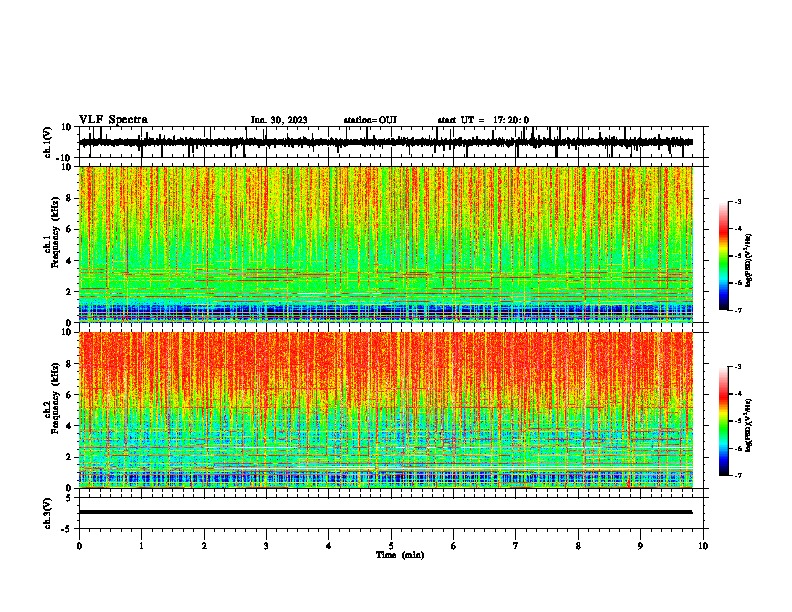Click the ch.3(V) axis label
The height and width of the screenshot is (612, 792).
click(48, 514)
